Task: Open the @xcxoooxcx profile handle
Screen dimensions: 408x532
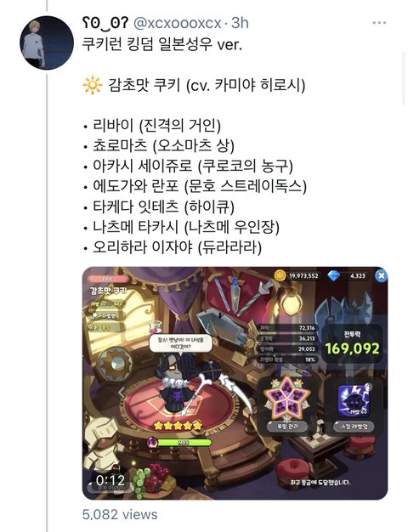Action: tap(178, 23)
